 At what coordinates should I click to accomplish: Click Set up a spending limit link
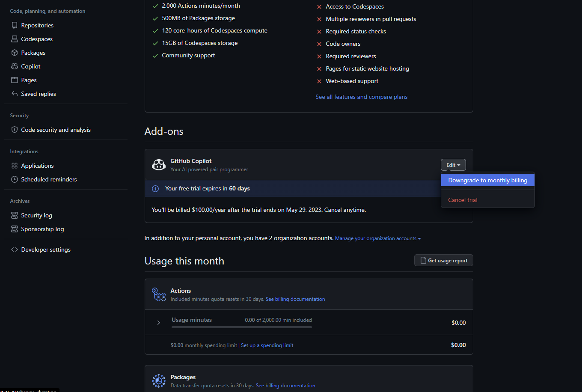(x=267, y=345)
